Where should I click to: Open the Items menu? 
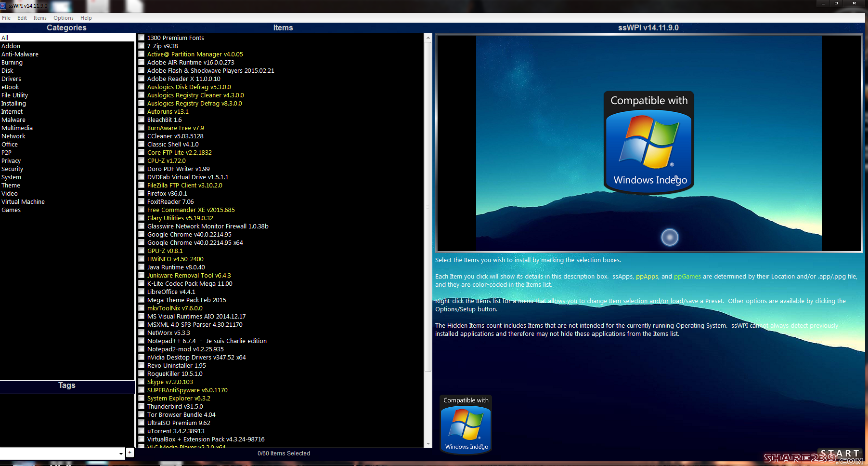point(40,18)
